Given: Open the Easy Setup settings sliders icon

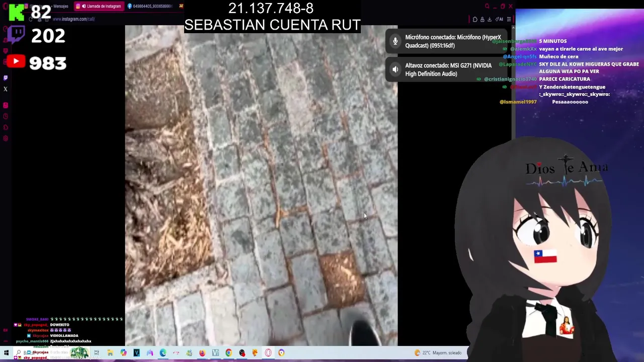Looking at the screenshot, I should pos(509,20).
